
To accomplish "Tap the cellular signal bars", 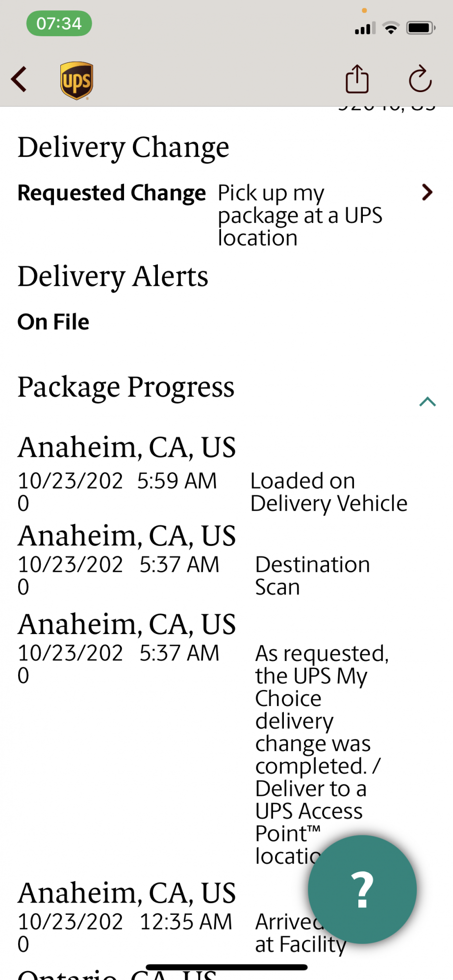I will [x=365, y=28].
